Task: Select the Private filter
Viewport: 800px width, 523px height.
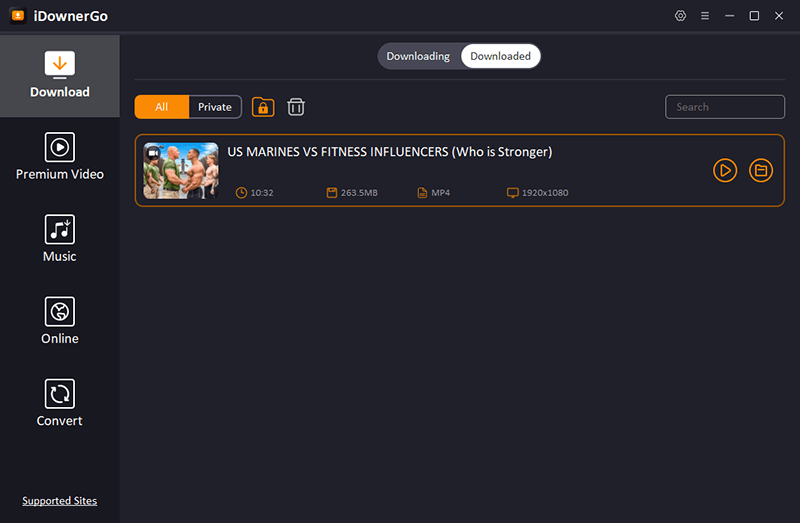Action: pos(215,107)
